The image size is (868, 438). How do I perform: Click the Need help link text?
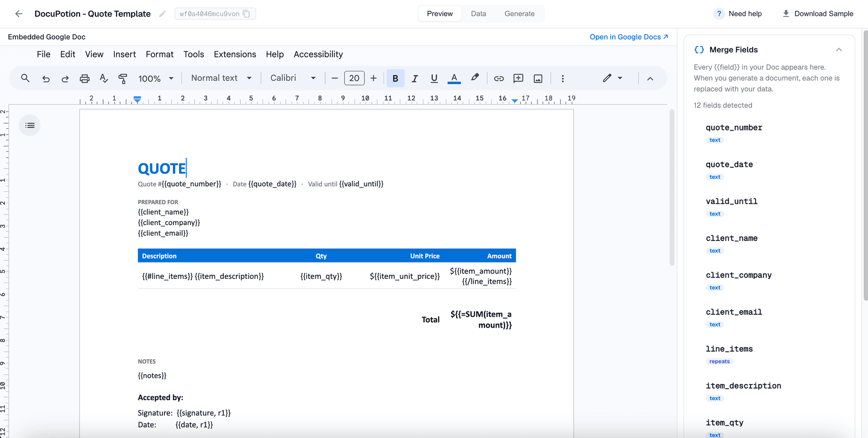click(745, 14)
